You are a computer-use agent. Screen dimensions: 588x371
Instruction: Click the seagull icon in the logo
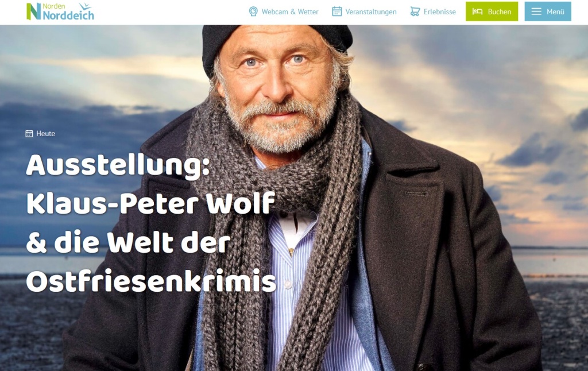[x=85, y=6]
